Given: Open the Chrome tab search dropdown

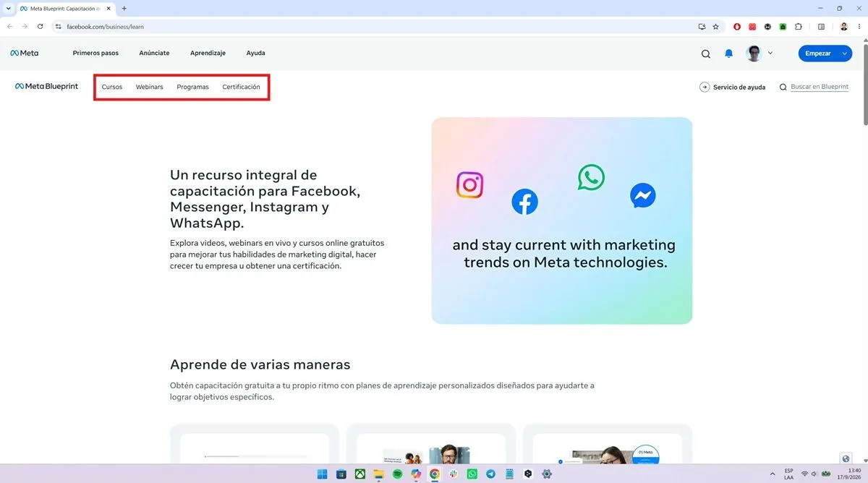Looking at the screenshot, I should point(7,8).
